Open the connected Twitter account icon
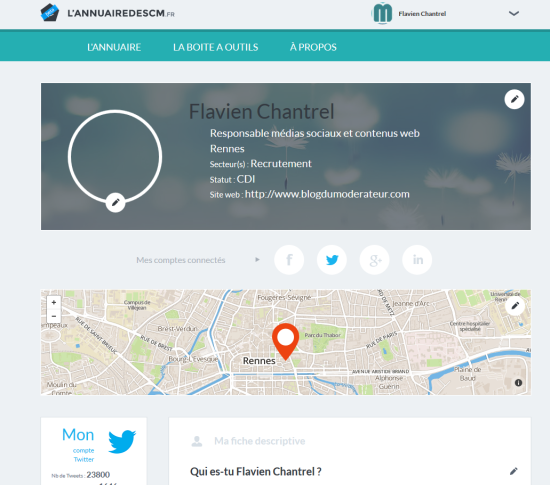Viewport: 550px width, 485px height. [x=332, y=260]
